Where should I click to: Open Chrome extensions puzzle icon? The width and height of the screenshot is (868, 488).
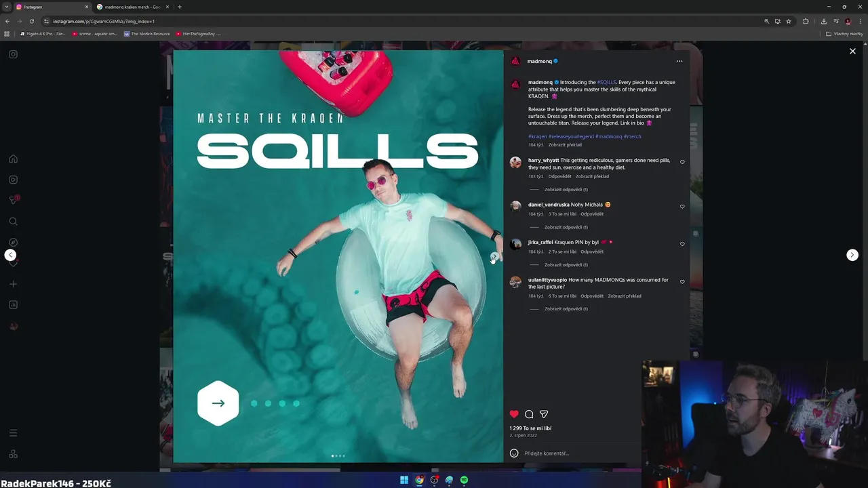point(806,21)
